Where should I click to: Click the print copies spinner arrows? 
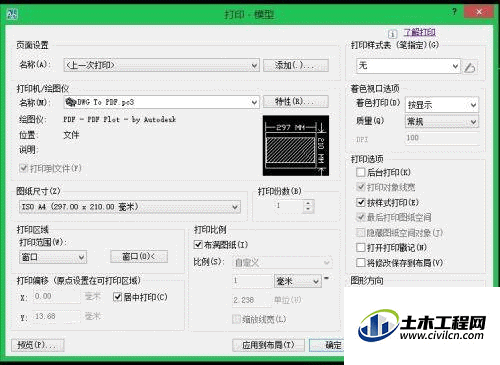(x=308, y=206)
